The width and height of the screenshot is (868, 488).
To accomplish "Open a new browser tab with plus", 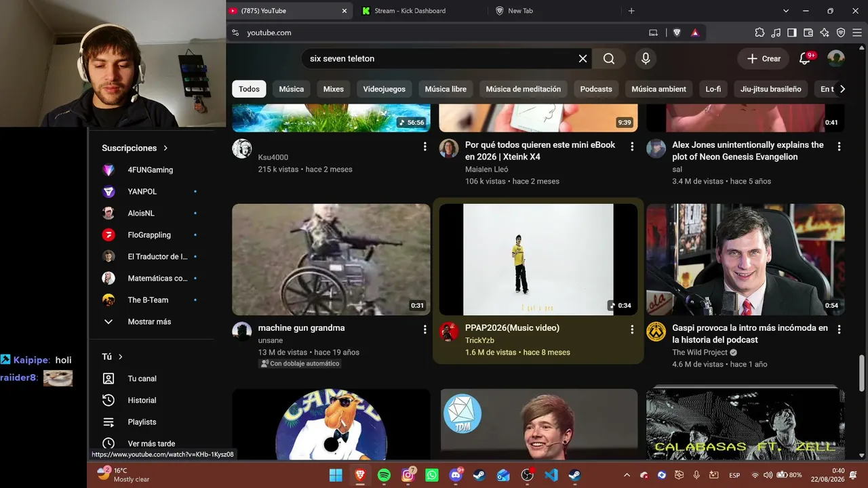I will [631, 11].
